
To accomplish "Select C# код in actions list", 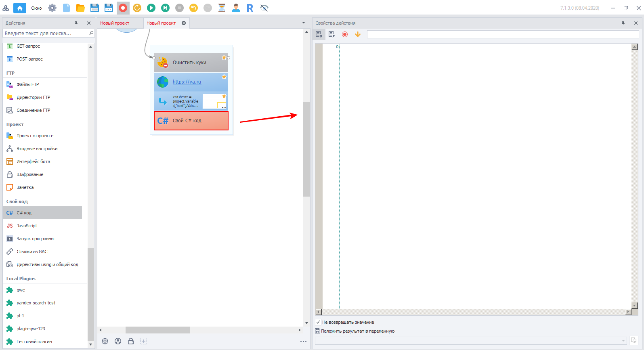I will (43, 213).
